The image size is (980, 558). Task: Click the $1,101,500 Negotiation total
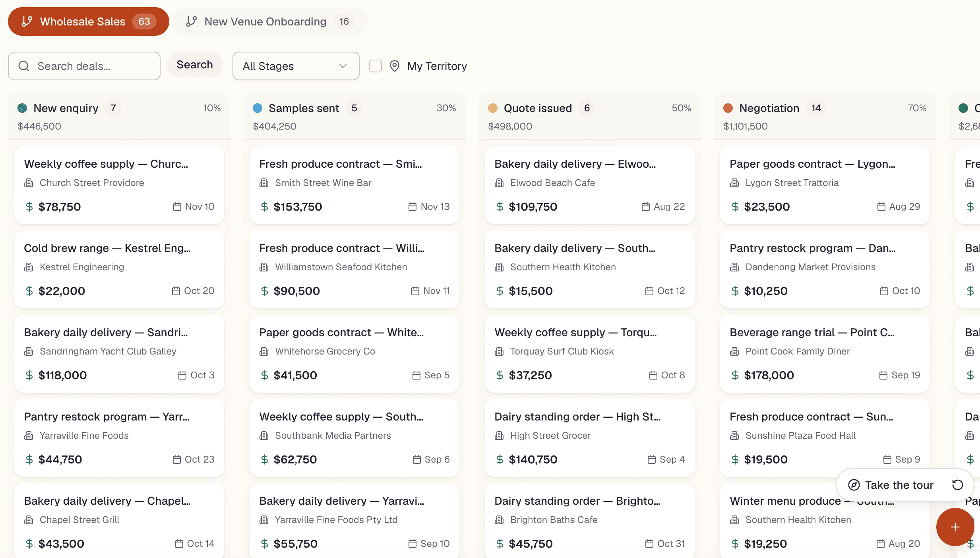(746, 126)
